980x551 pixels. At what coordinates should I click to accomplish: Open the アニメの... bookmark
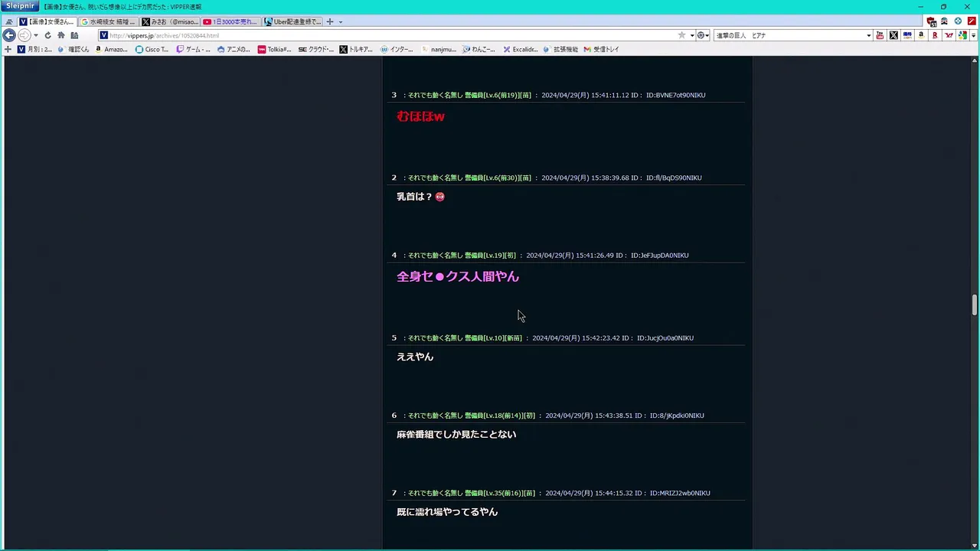234,49
